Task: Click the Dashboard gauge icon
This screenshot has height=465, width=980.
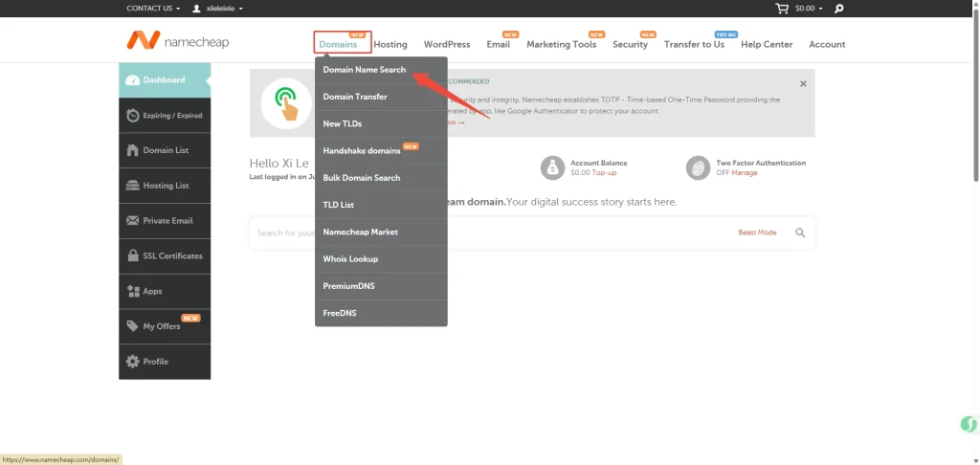Action: [x=132, y=80]
